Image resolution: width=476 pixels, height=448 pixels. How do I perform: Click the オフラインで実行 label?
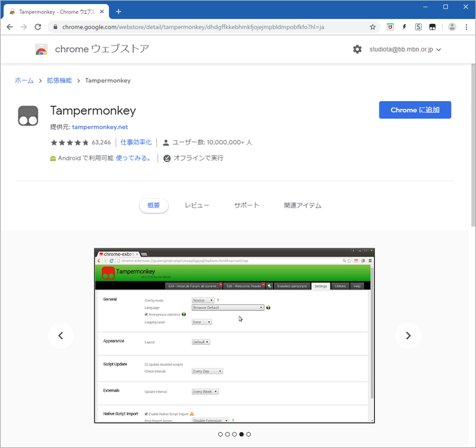point(198,159)
